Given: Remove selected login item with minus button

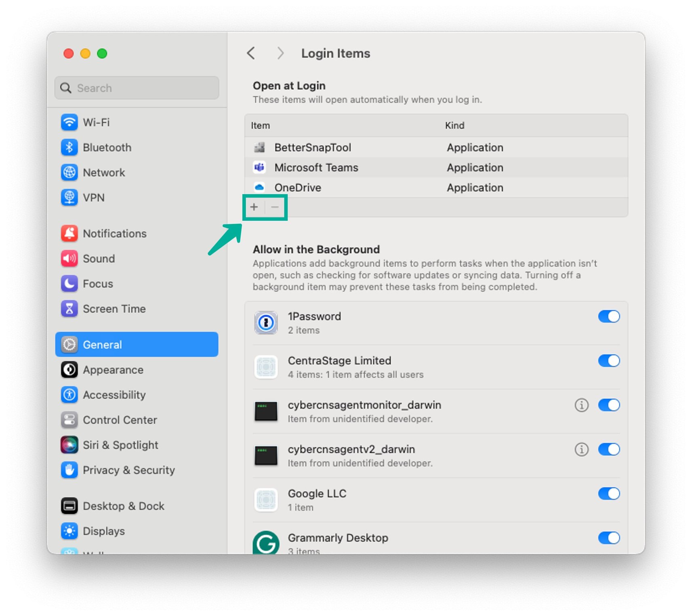Looking at the screenshot, I should coord(275,207).
